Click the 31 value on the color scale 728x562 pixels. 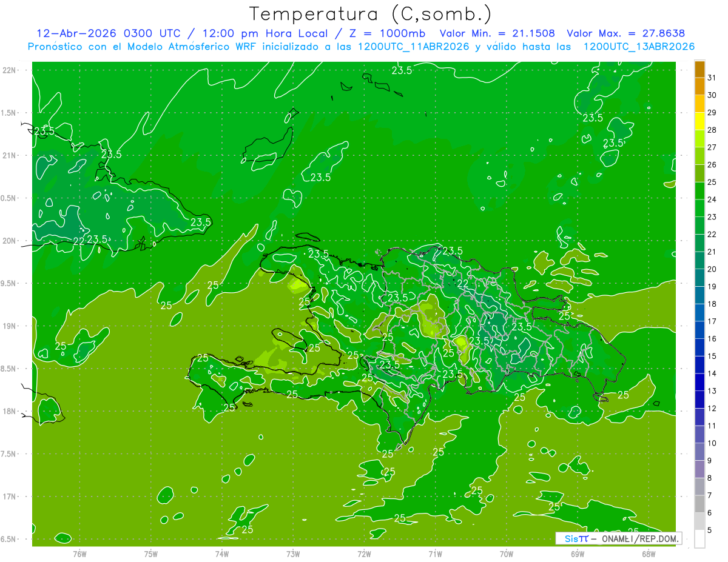pyautogui.click(x=712, y=78)
